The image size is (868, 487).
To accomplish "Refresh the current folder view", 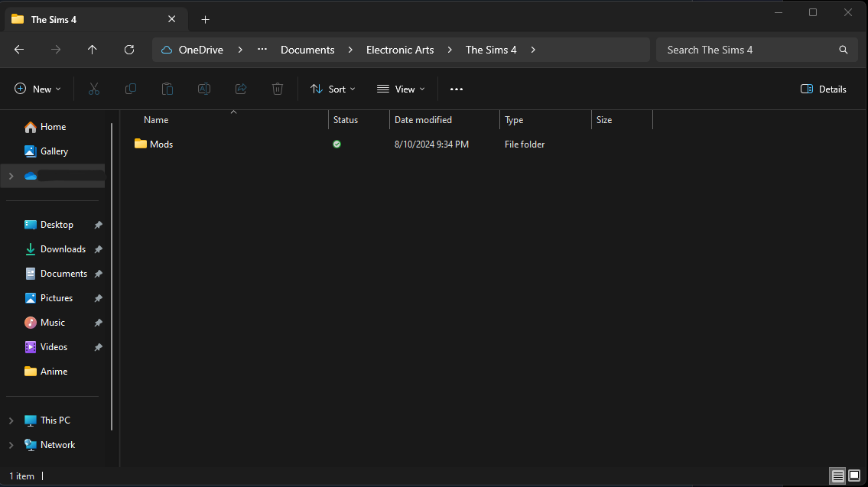I will pos(129,50).
